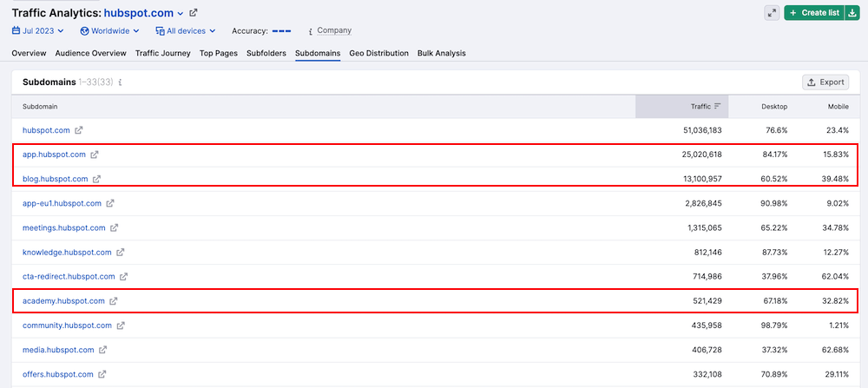Switch to the Traffic Journey tab
Viewport: 868px width, 388px height.
[163, 54]
